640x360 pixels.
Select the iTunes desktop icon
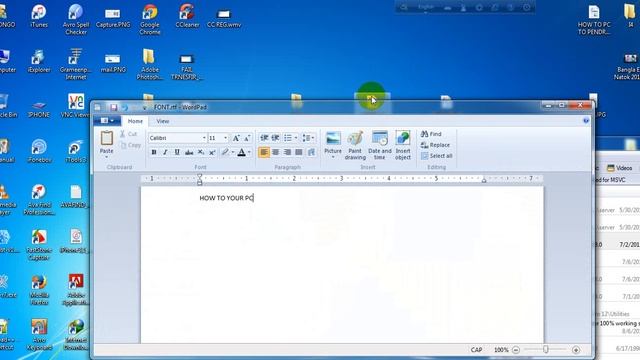[x=39, y=16]
